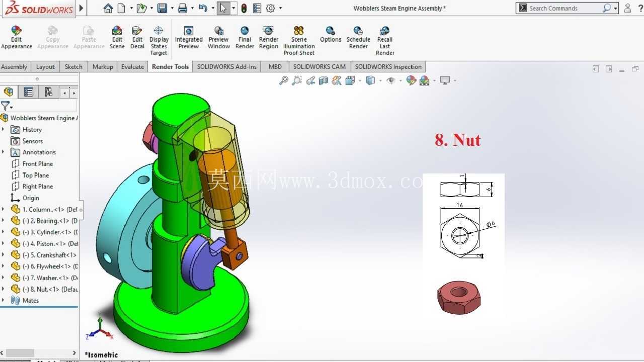Image resolution: width=644 pixels, height=362 pixels.
Task: Click Recall Last Render
Action: (x=385, y=41)
